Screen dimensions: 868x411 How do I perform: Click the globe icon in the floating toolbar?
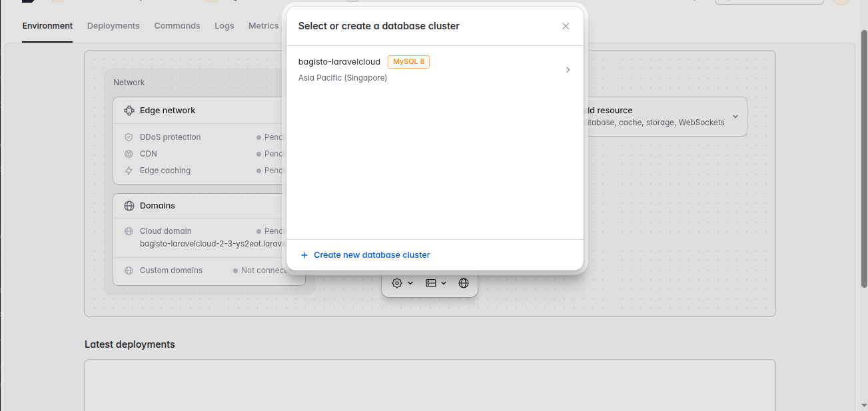pyautogui.click(x=464, y=283)
